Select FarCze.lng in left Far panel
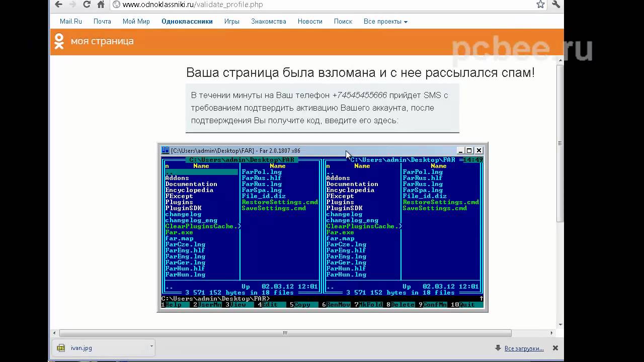The height and width of the screenshot is (362, 644). (185, 244)
